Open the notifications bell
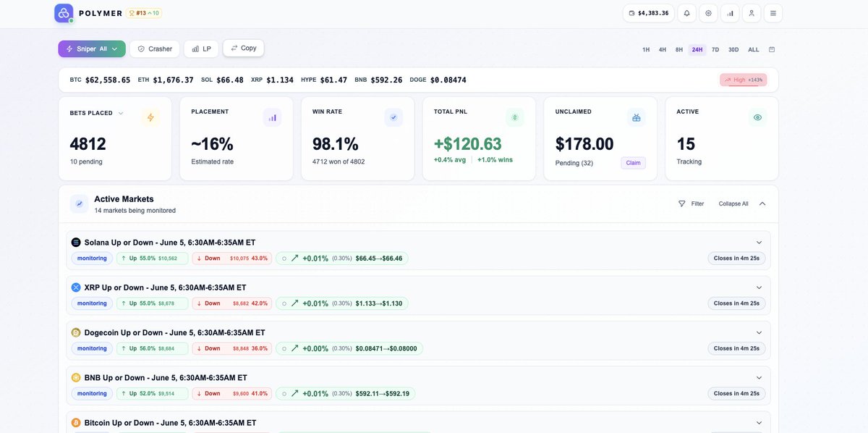 click(686, 13)
